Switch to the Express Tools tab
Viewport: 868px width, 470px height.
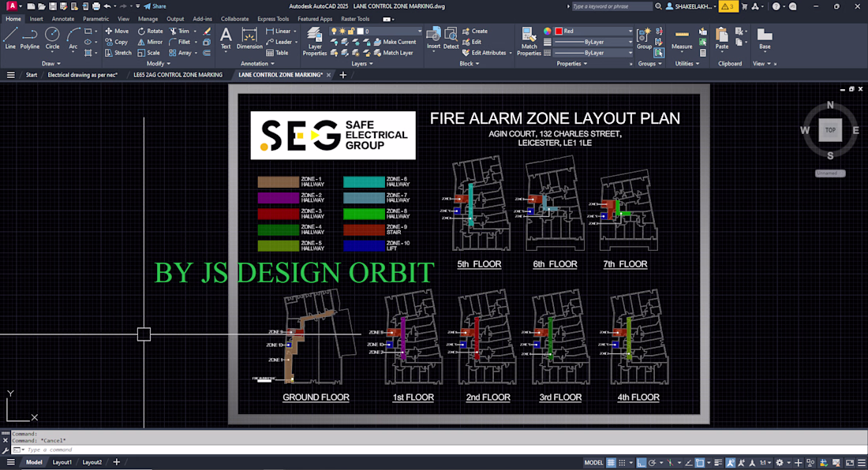(x=273, y=19)
